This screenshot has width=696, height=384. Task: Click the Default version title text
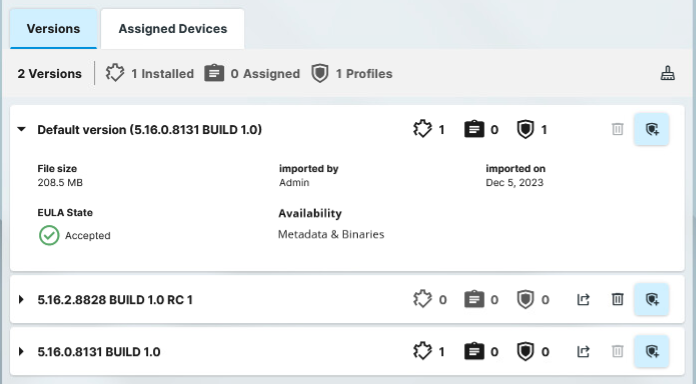pos(150,130)
